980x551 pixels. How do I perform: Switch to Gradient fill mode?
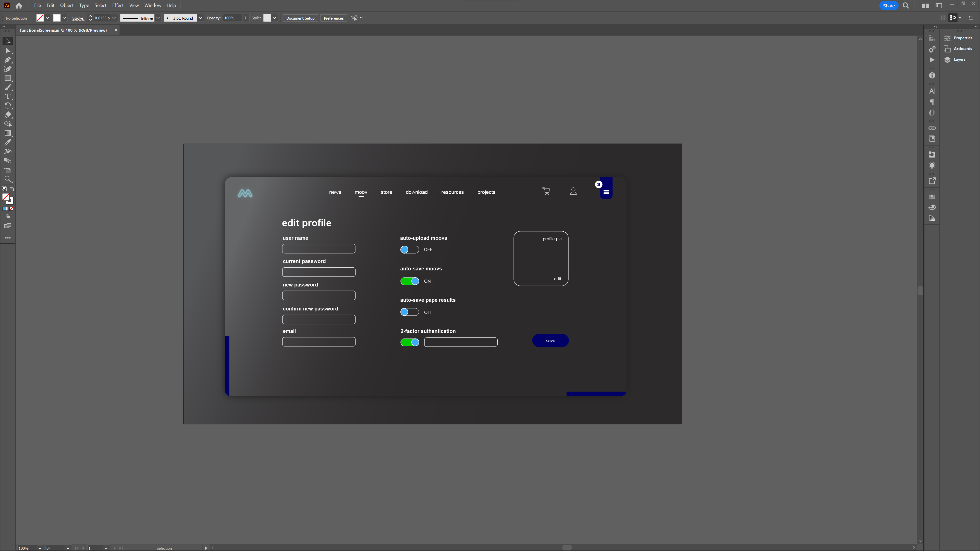pos(8,209)
